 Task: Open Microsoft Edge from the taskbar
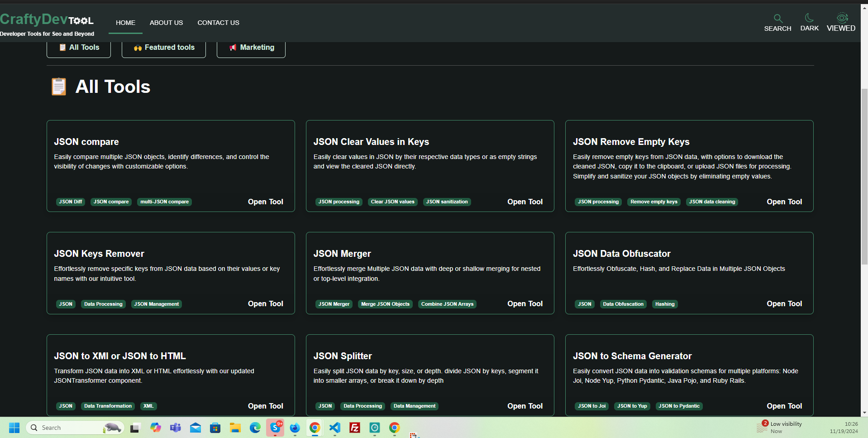[255, 428]
